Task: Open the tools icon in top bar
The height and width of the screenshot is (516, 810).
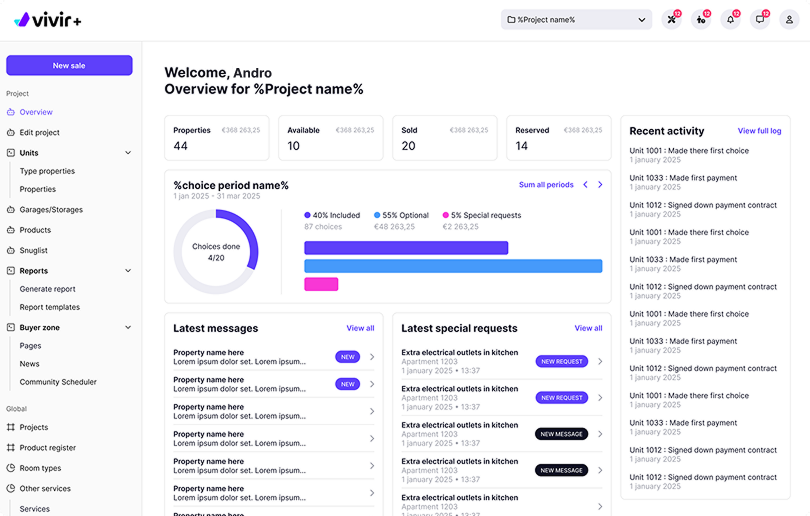Action: [671, 20]
